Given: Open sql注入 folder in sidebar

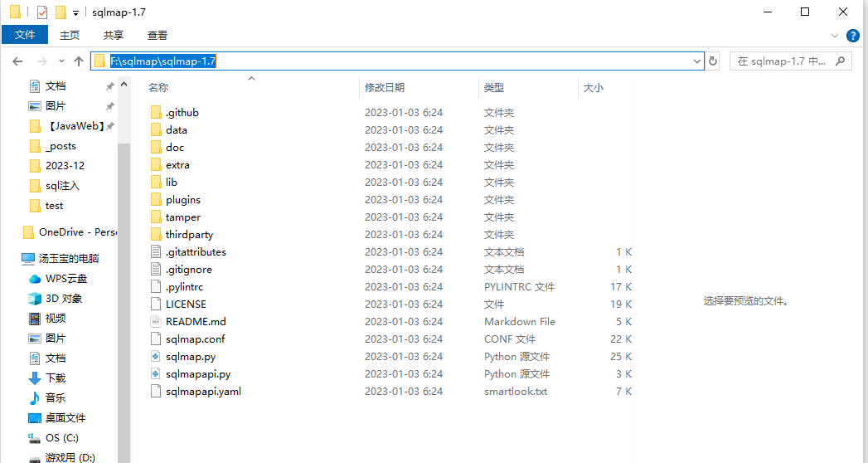Looking at the screenshot, I should click(62, 186).
